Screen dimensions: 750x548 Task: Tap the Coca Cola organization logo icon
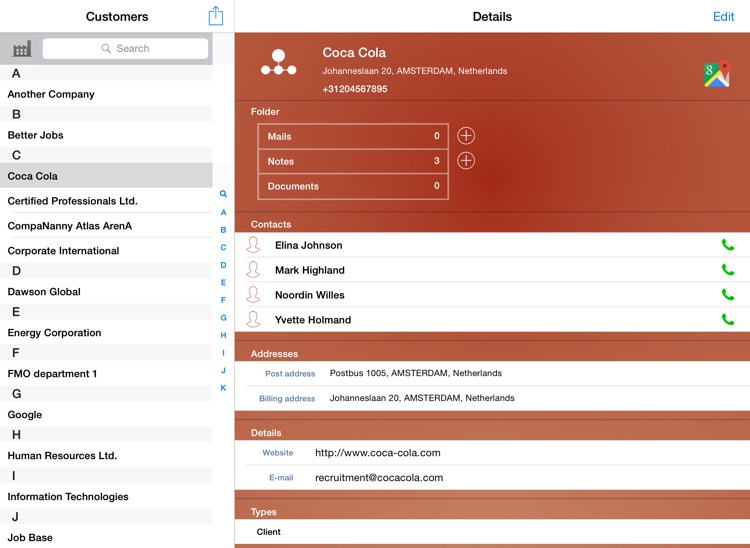pyautogui.click(x=278, y=63)
